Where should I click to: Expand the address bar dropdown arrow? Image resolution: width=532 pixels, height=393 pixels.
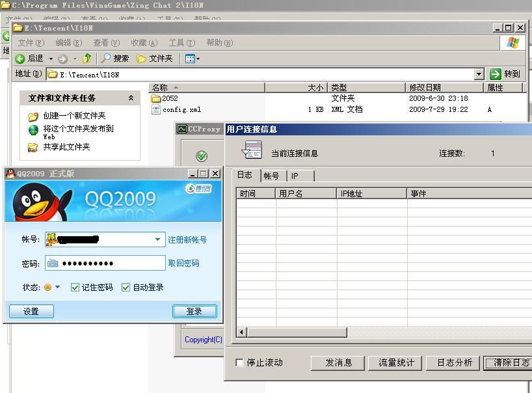(x=479, y=74)
